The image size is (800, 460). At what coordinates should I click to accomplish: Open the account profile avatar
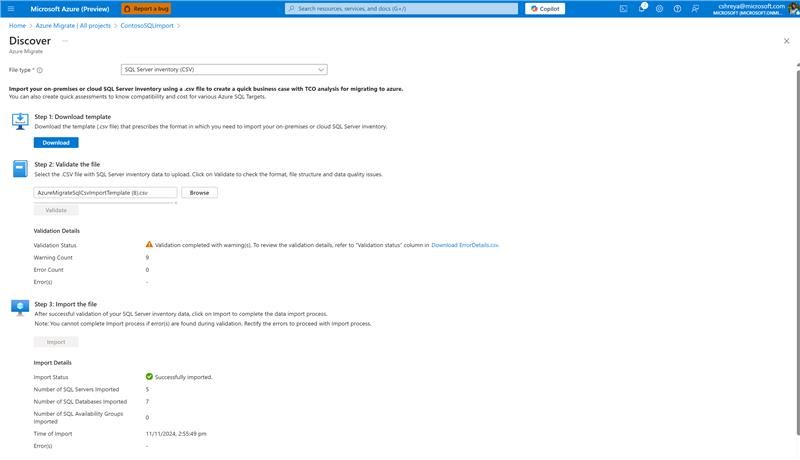point(794,9)
